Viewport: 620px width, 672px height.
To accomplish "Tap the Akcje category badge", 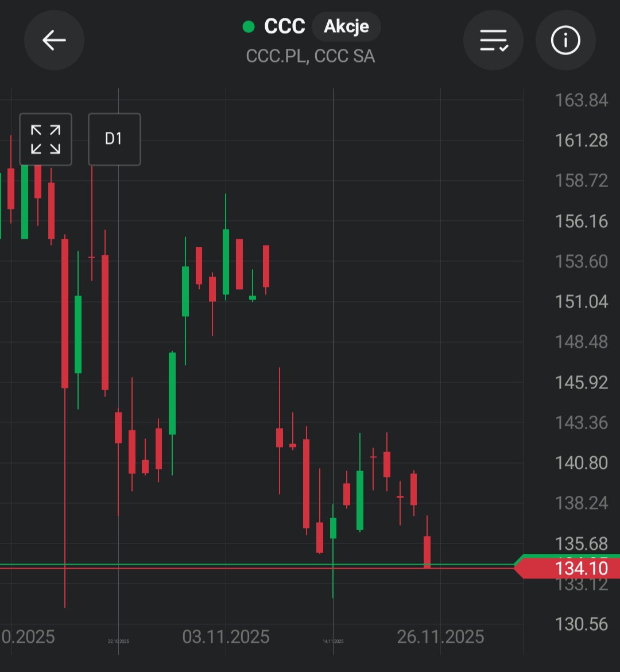I will coord(346,26).
